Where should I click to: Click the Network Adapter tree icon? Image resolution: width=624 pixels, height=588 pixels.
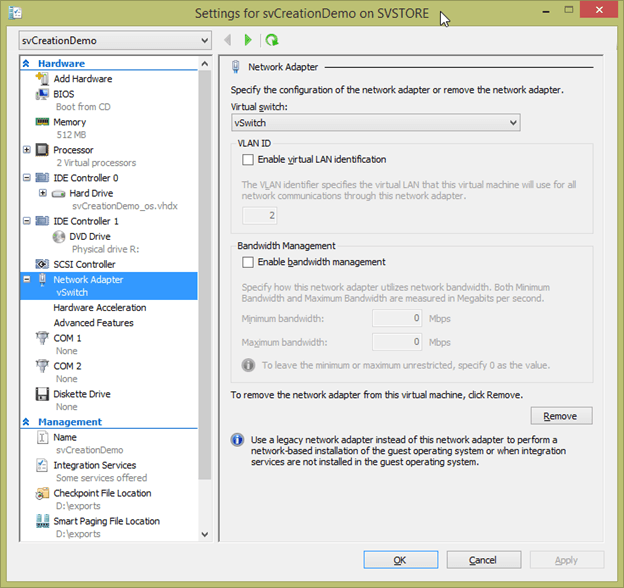pyautogui.click(x=42, y=280)
